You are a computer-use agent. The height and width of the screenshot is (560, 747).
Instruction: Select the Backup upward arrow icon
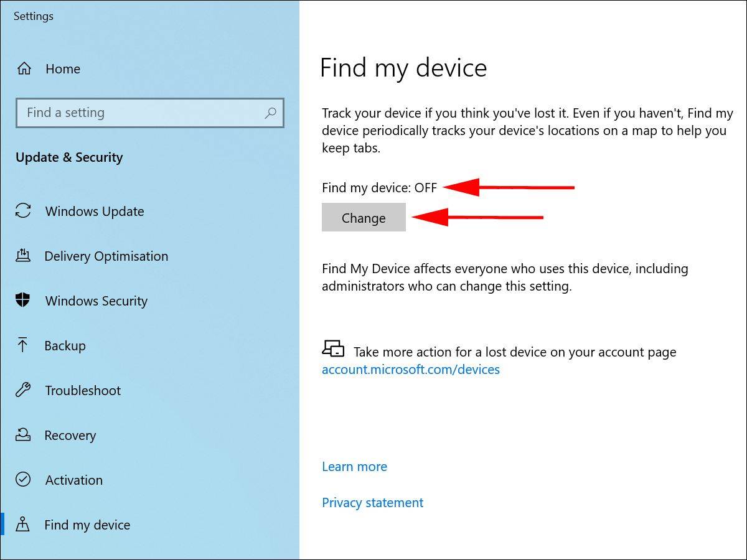(23, 345)
